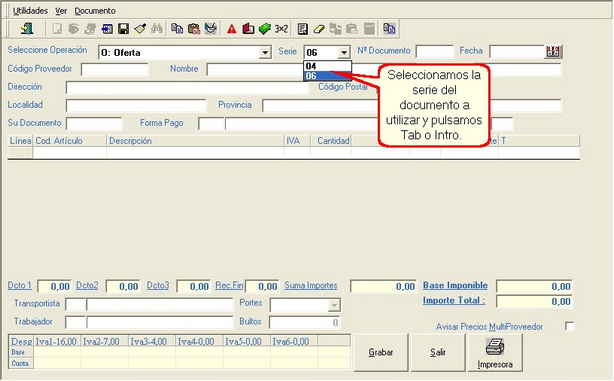Click the Impresora printer button
The width and height of the screenshot is (614, 381).
[x=495, y=353]
